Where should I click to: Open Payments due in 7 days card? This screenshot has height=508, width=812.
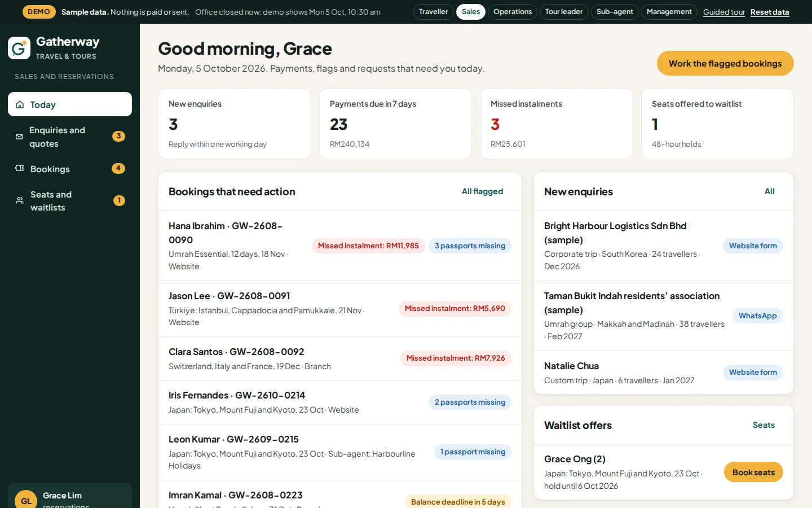pos(395,124)
